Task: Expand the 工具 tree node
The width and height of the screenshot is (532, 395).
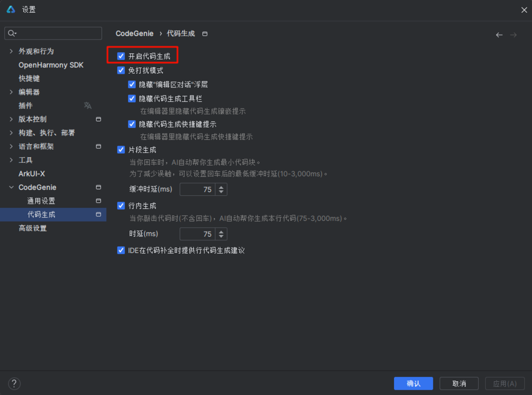Action: coord(11,160)
